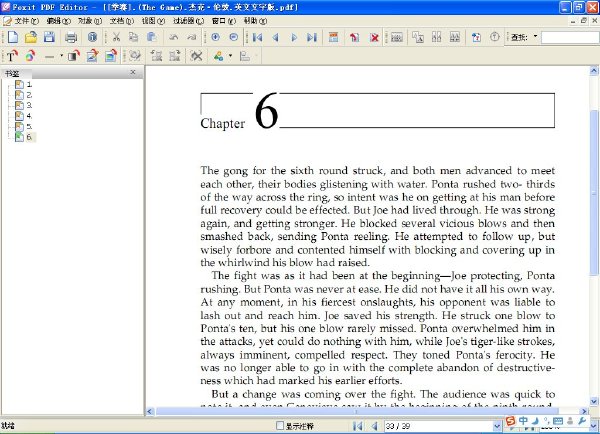Screen dimensions: 600x434
Task: Click the Redo arrow icon
Action: [192, 37]
